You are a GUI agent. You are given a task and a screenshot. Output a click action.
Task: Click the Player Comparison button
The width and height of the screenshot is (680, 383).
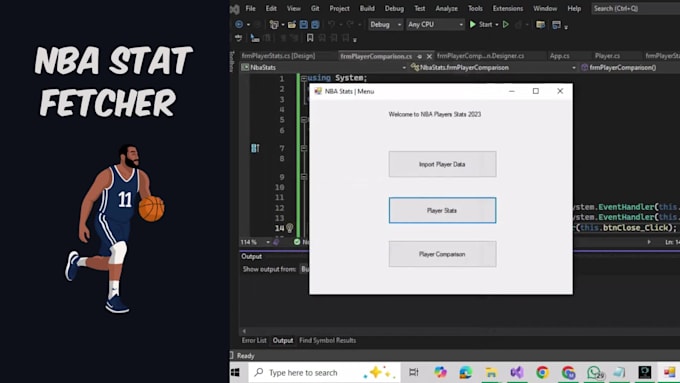tap(442, 254)
